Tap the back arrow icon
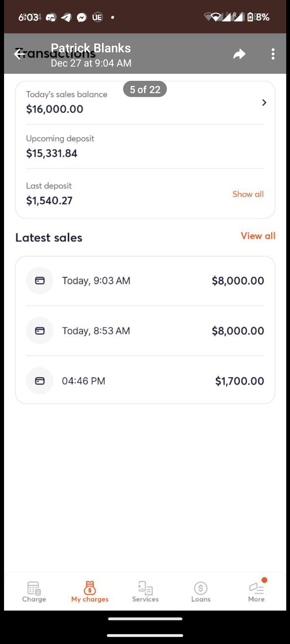Image resolution: width=290 pixels, height=644 pixels. 19,54
